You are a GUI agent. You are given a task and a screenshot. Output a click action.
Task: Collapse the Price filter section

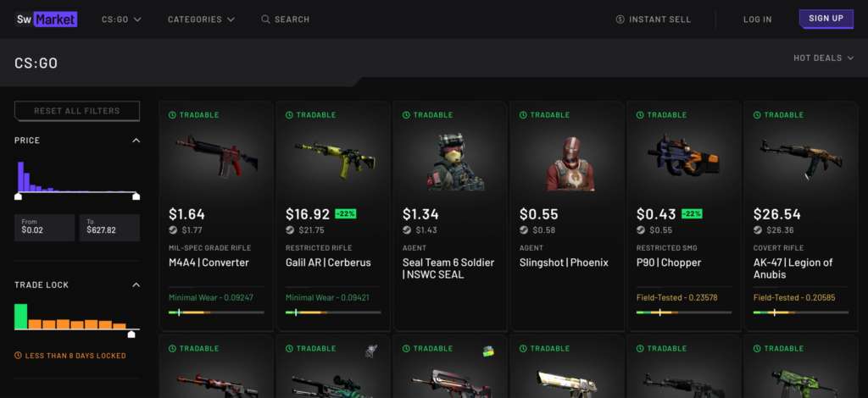[x=136, y=141]
